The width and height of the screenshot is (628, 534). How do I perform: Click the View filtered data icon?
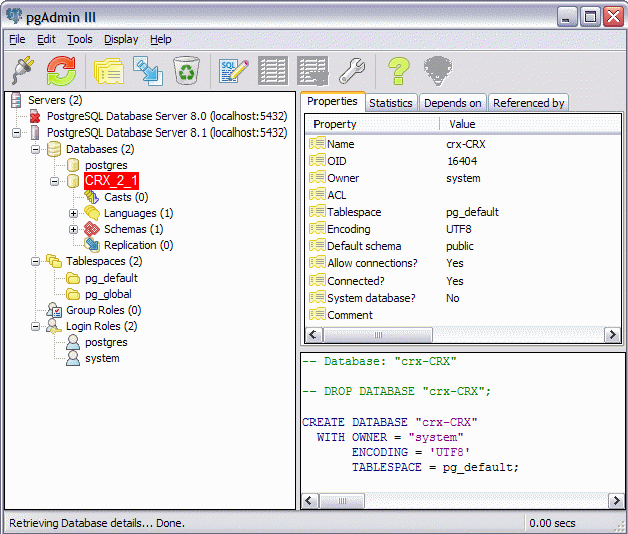tap(312, 71)
